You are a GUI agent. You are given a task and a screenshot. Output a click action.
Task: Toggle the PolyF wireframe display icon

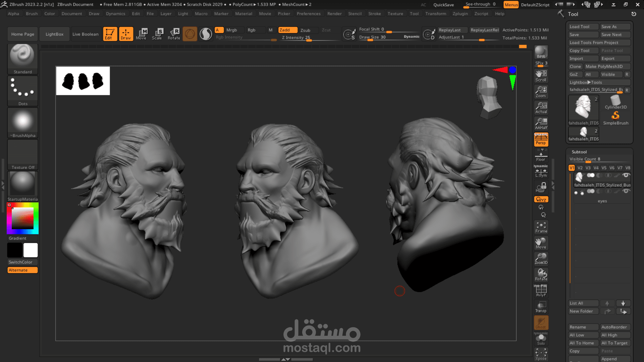pos(541,291)
